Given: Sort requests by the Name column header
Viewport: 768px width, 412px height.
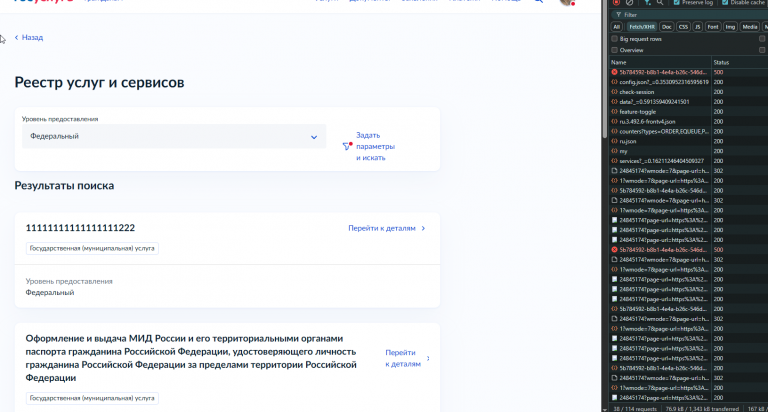Looking at the screenshot, I should click(x=660, y=62).
